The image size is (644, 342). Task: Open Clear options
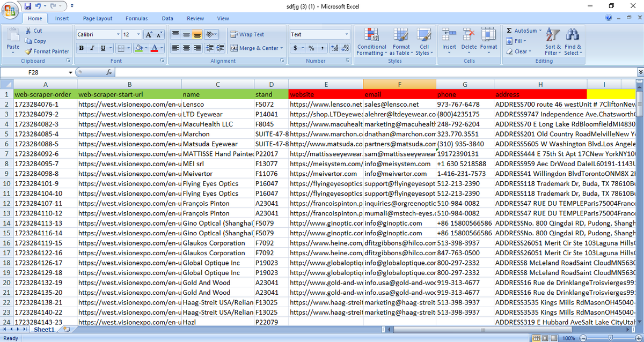point(519,51)
